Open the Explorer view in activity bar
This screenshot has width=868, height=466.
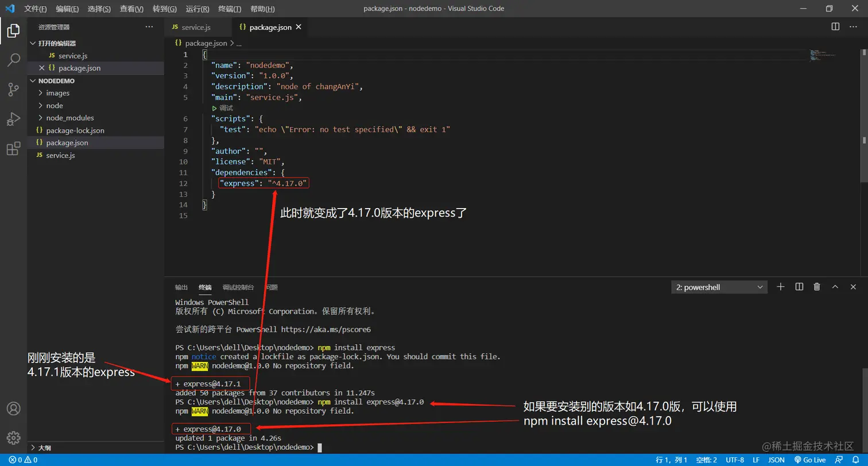(x=13, y=30)
